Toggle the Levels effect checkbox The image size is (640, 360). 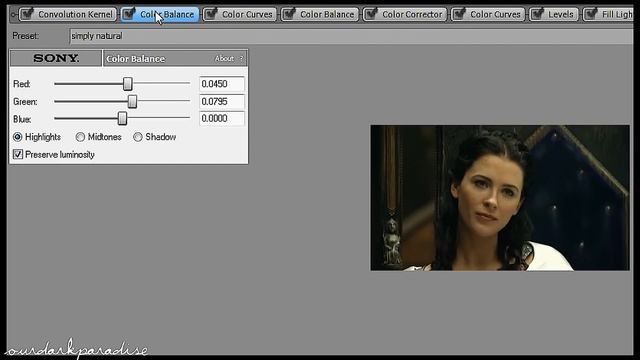(x=537, y=14)
